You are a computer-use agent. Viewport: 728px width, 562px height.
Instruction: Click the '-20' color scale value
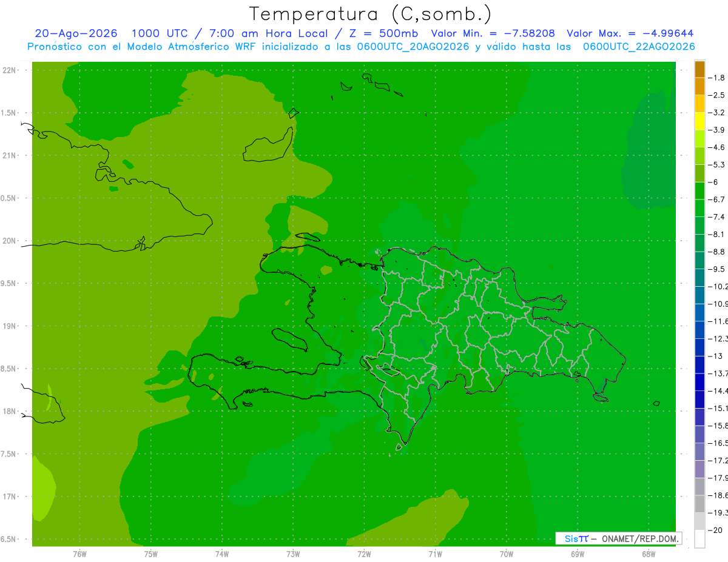716,530
